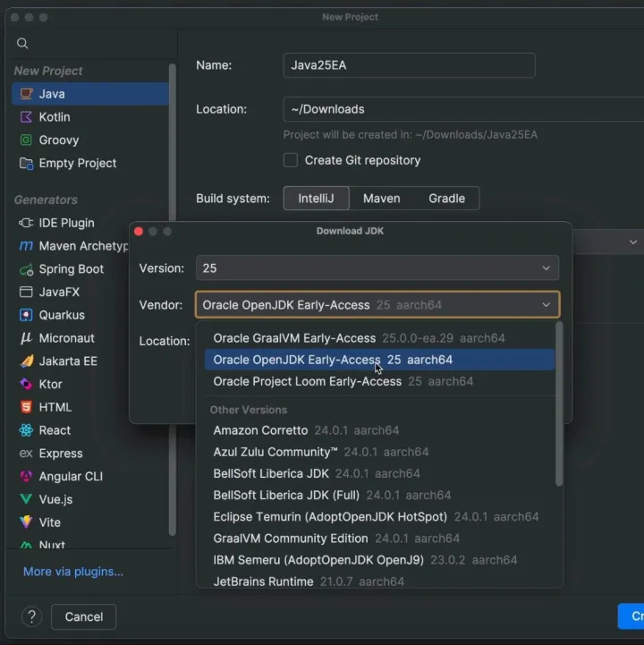Viewport: 644px width, 645px height.
Task: Select Angular CLI generator
Action: tap(90, 476)
